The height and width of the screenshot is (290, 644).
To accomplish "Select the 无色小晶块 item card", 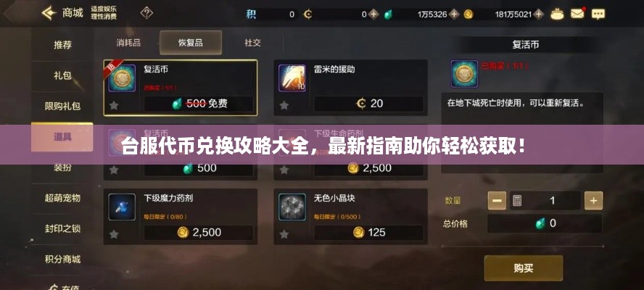I will tap(351, 217).
